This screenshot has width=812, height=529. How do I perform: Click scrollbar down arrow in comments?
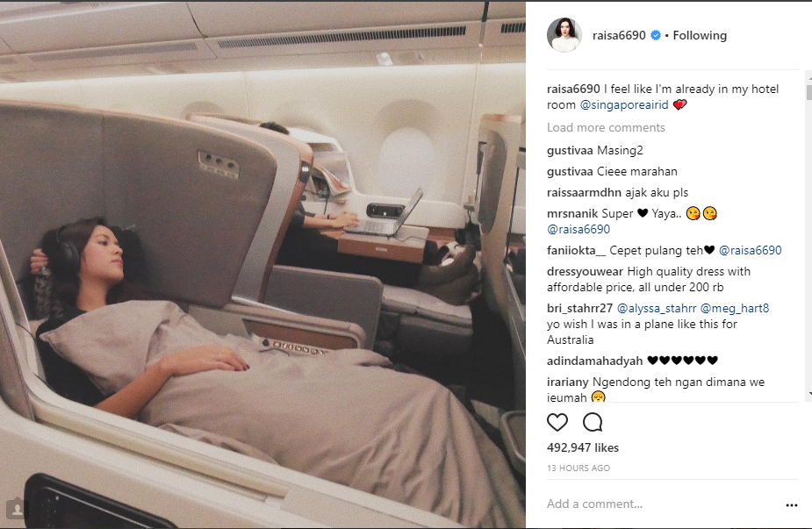coord(808,395)
